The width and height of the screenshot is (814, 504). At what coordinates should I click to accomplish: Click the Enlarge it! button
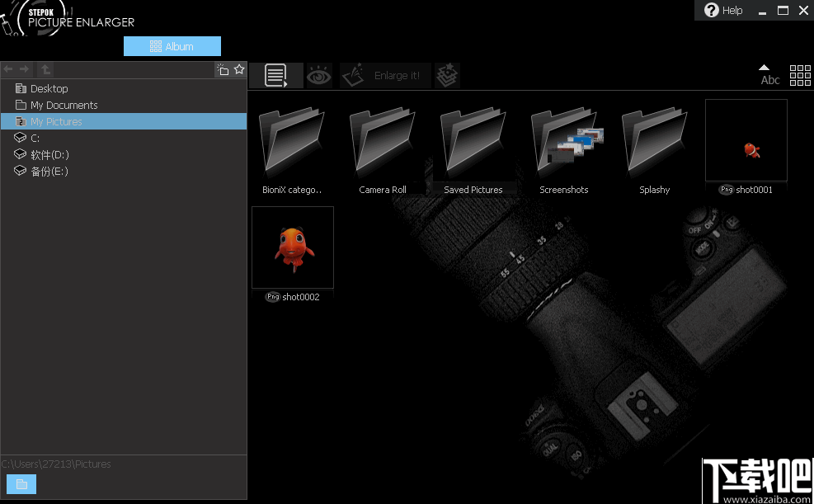(x=385, y=76)
